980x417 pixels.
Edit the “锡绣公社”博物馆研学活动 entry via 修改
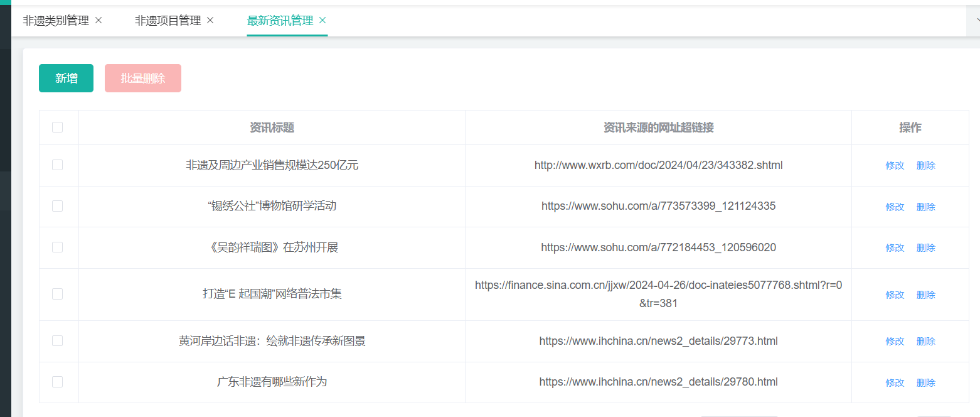tap(895, 207)
